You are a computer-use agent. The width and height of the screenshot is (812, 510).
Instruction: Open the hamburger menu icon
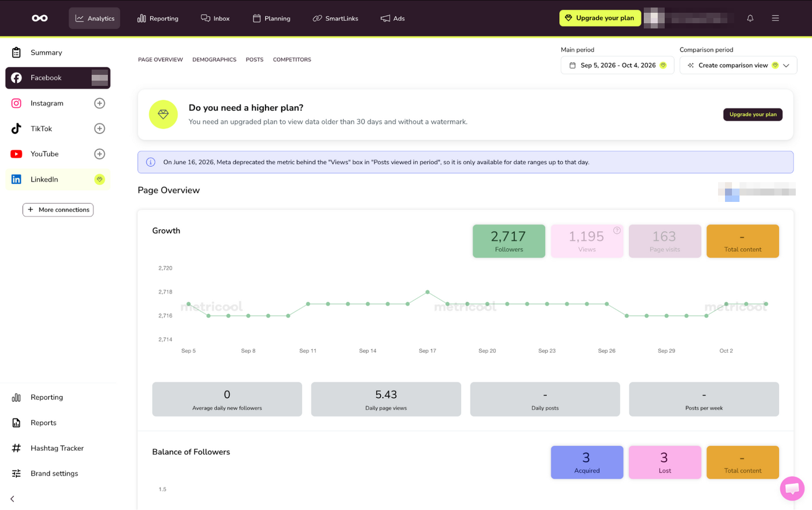[x=775, y=18]
